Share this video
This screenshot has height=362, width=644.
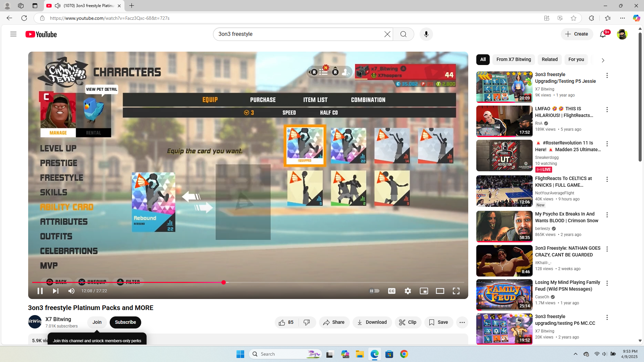[x=334, y=322]
